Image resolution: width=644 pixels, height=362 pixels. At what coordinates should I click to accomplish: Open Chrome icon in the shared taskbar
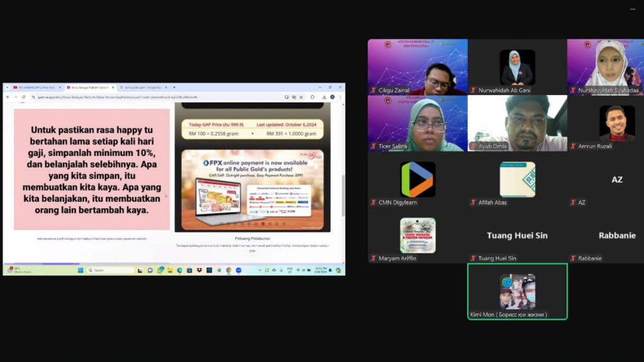(x=229, y=270)
